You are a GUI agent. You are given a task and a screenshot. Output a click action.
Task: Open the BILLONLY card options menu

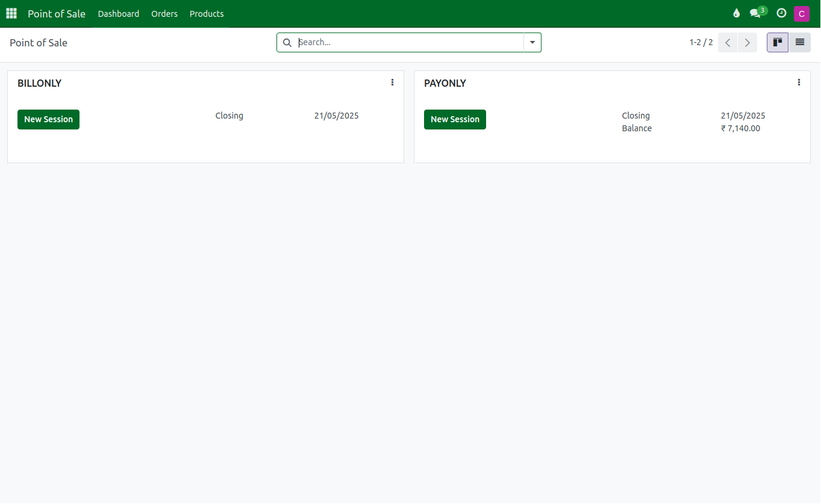tap(392, 82)
